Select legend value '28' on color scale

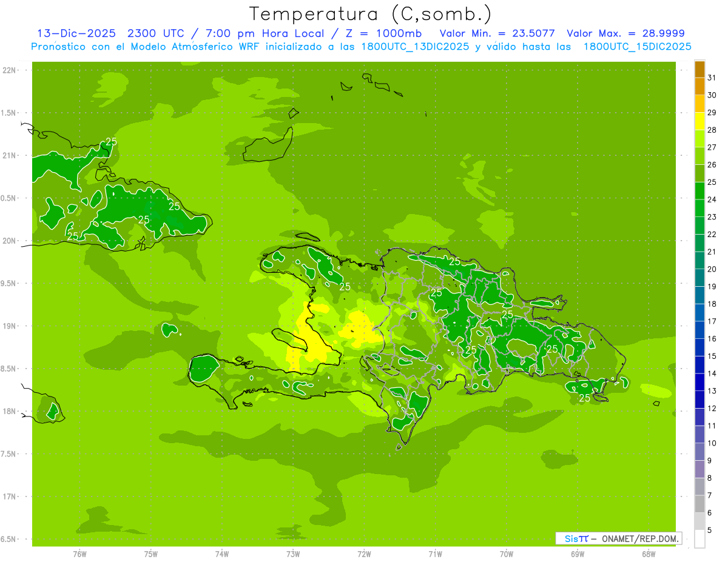tap(712, 130)
